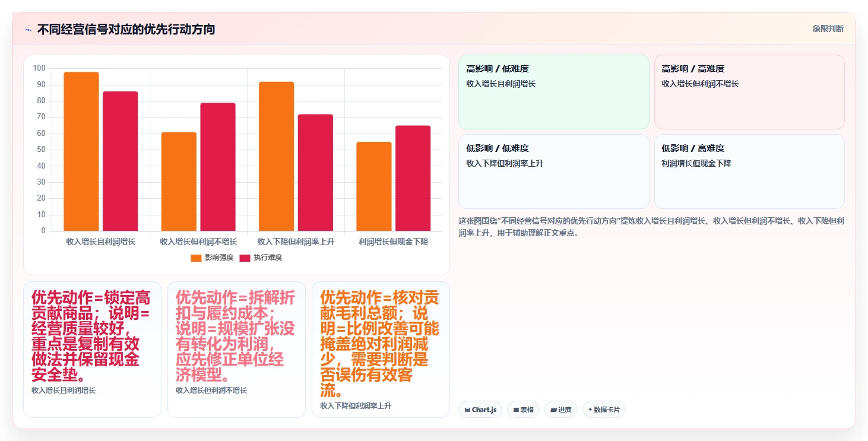The width and height of the screenshot is (868, 441).
Task: Click the x-axis label 利润增长但现金下降
Action: (x=394, y=242)
